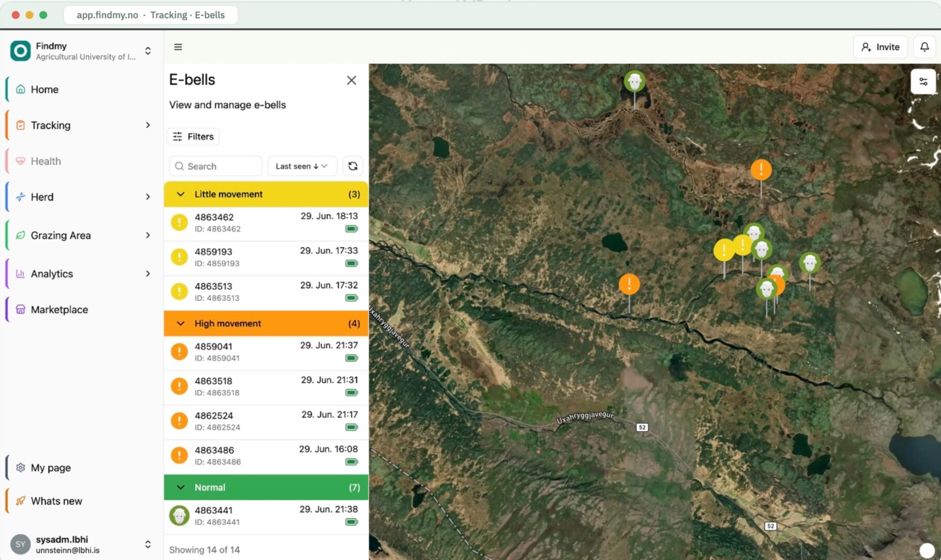Viewport: 941px width, 560px height.
Task: Click the Invite button
Action: pos(880,47)
